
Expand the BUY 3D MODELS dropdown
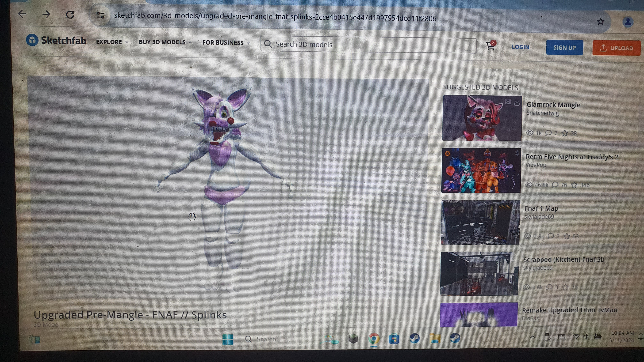click(x=165, y=42)
